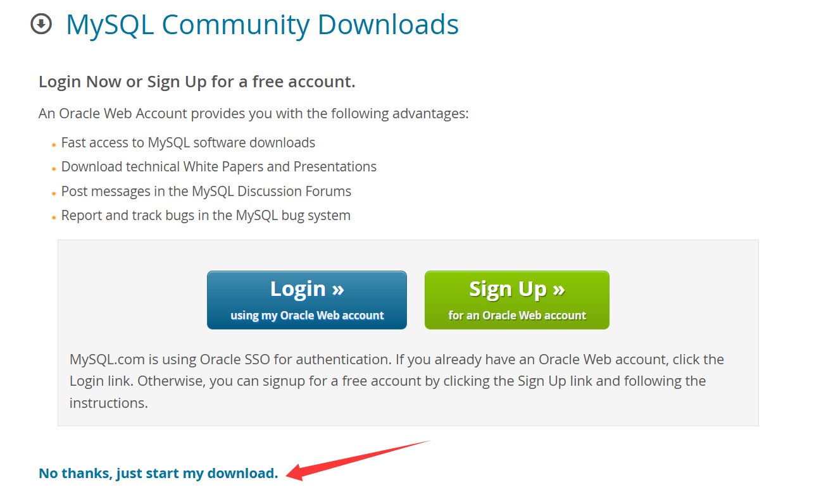826x504 pixels.
Task: Click the orange bullet before Fast access
Action: pos(54,145)
